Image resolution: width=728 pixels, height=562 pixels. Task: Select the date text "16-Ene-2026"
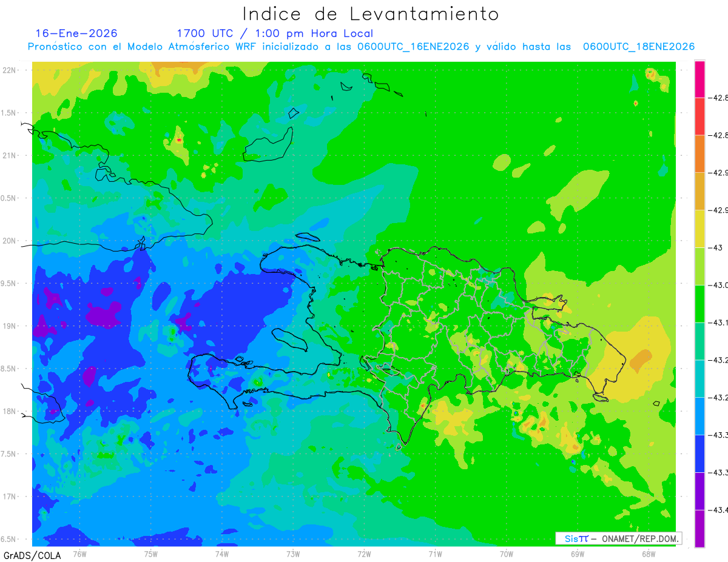76,33
